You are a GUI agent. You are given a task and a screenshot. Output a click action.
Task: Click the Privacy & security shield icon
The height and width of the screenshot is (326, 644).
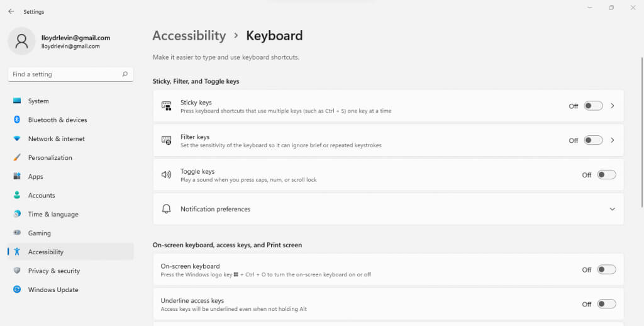pyautogui.click(x=17, y=271)
